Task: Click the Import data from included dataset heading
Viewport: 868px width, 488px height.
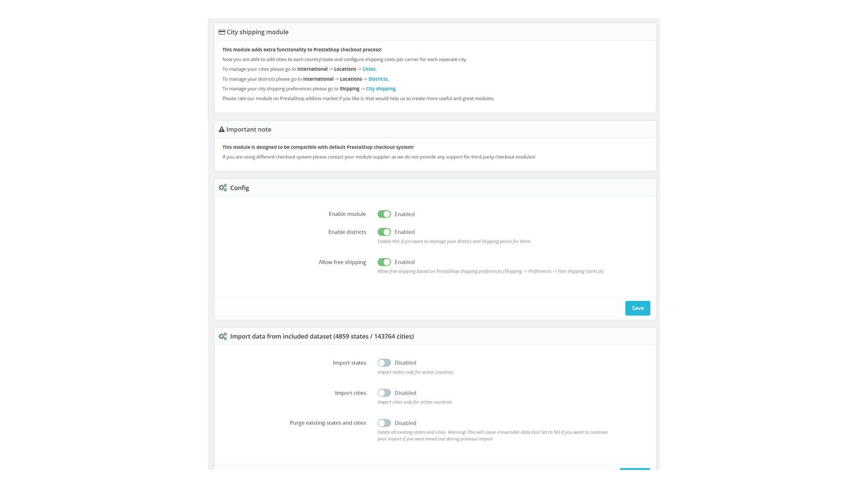Action: coord(321,336)
